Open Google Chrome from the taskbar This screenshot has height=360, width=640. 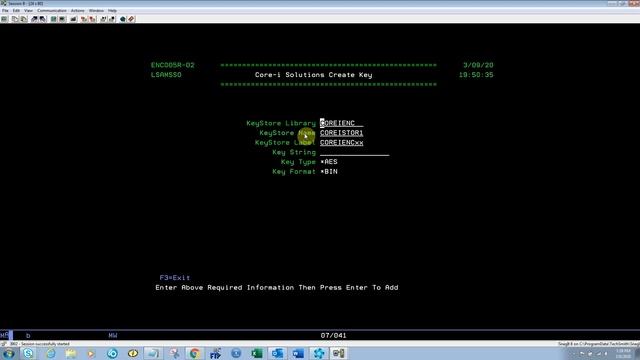(x=195, y=353)
